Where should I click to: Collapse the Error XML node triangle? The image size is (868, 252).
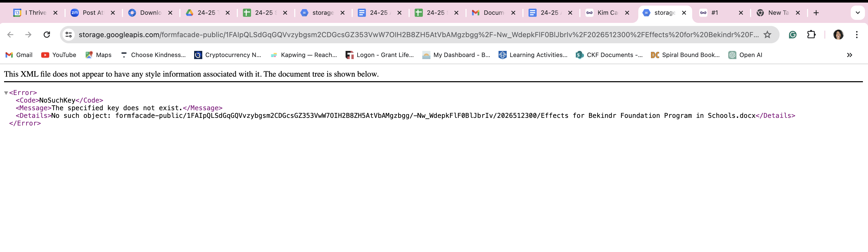[6, 93]
